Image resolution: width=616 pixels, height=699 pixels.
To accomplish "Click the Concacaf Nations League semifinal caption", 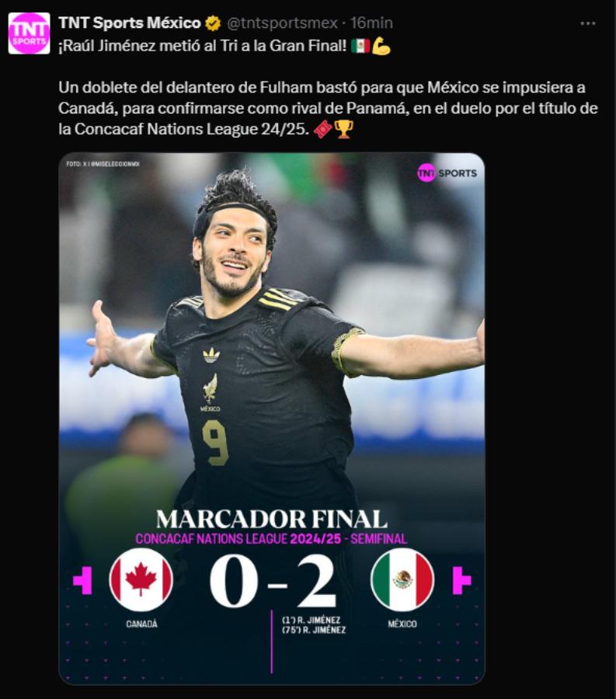I will point(271,539).
